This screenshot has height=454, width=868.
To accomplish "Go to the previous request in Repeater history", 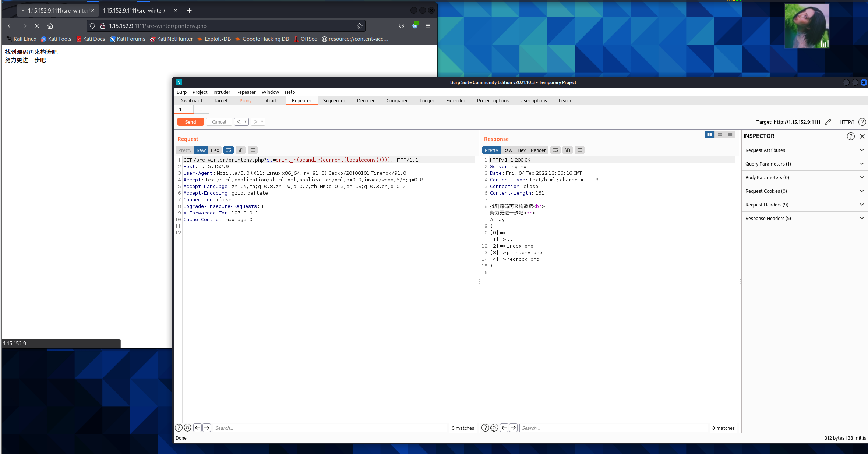I will tap(239, 122).
